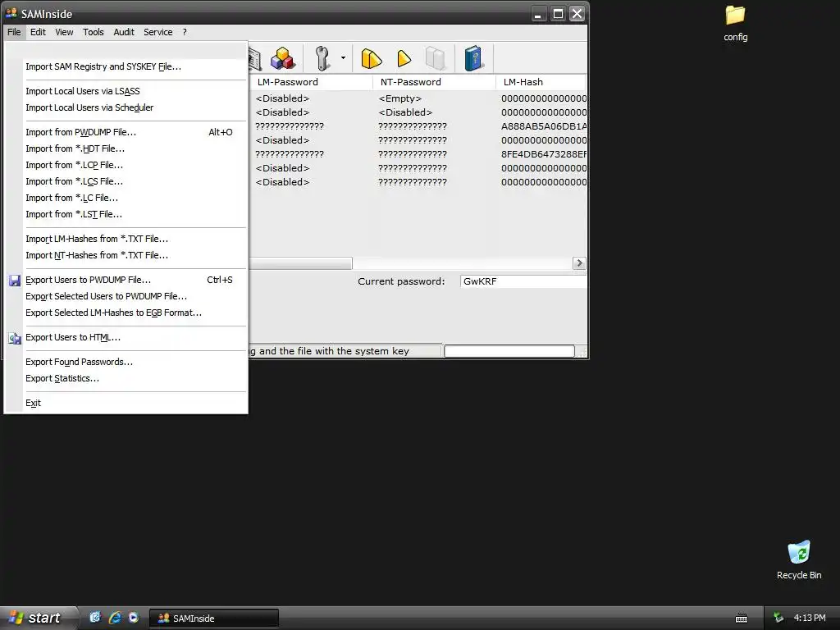Click the Current password field

523,281
